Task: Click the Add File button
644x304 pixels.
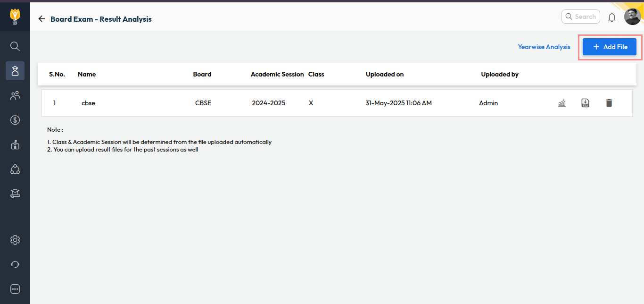Action: click(x=609, y=47)
